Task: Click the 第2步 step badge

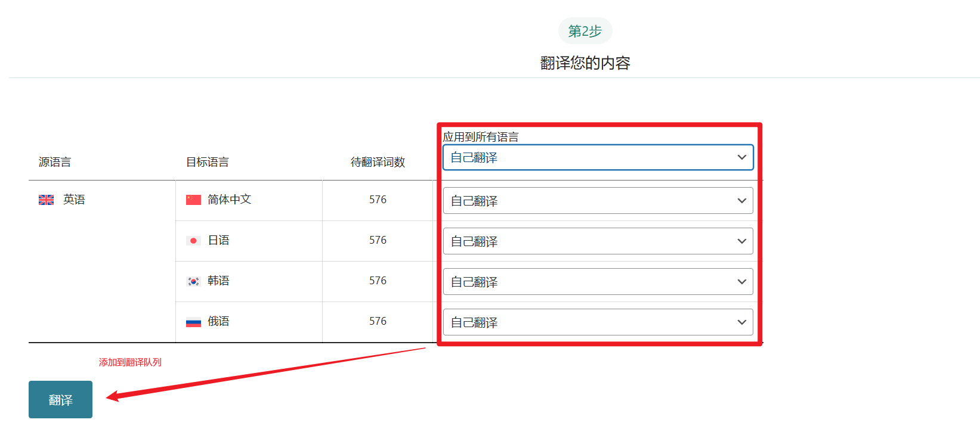Action: coord(585,31)
